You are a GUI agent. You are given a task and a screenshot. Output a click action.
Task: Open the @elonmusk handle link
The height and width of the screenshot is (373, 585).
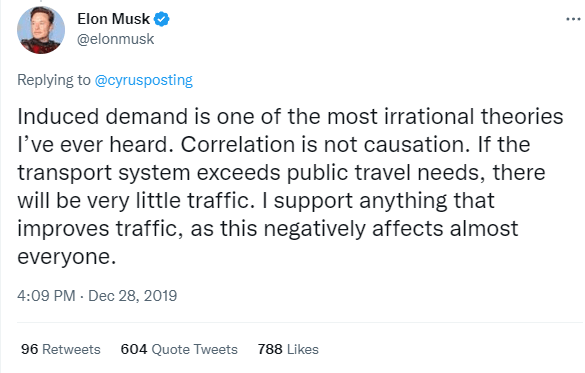(115, 39)
